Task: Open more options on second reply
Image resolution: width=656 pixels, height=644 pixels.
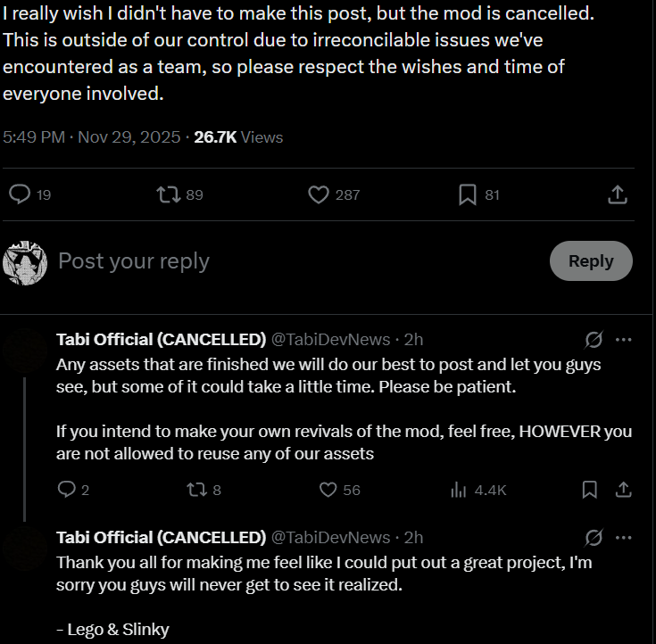Action: pyautogui.click(x=624, y=538)
